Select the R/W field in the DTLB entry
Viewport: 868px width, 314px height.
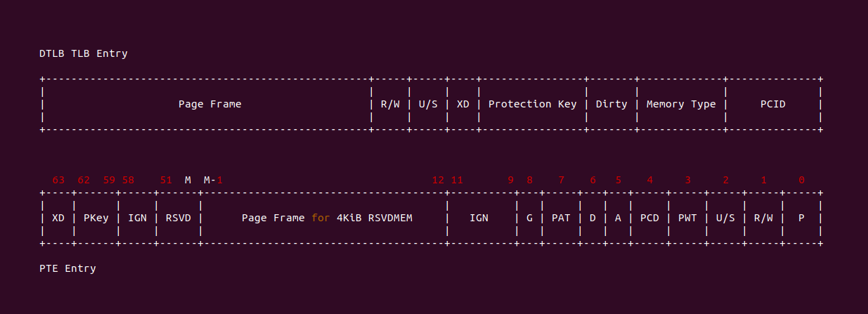pos(390,104)
